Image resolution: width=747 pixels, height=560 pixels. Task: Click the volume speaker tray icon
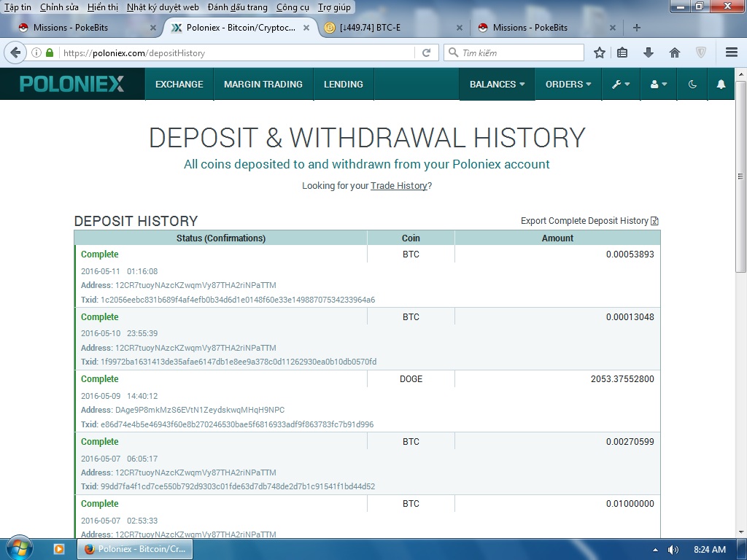coord(673,550)
